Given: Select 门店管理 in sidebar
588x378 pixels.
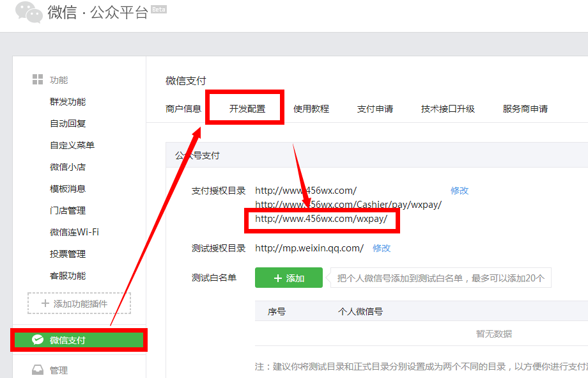Looking at the screenshot, I should coord(68,210).
